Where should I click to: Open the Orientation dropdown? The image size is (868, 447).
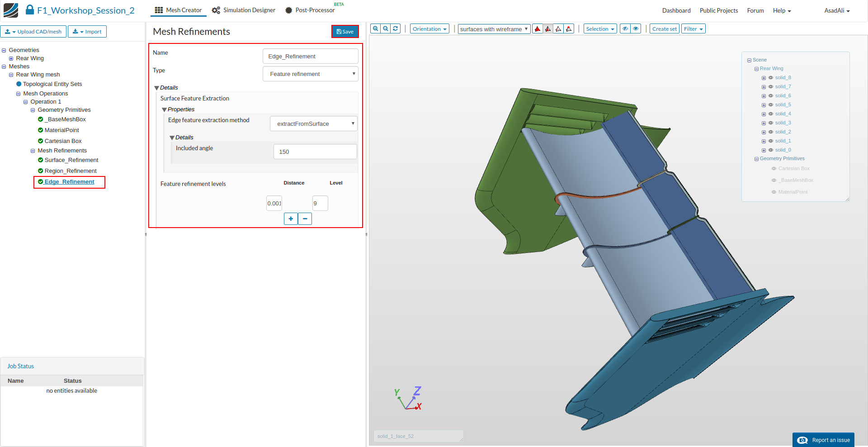[429, 29]
